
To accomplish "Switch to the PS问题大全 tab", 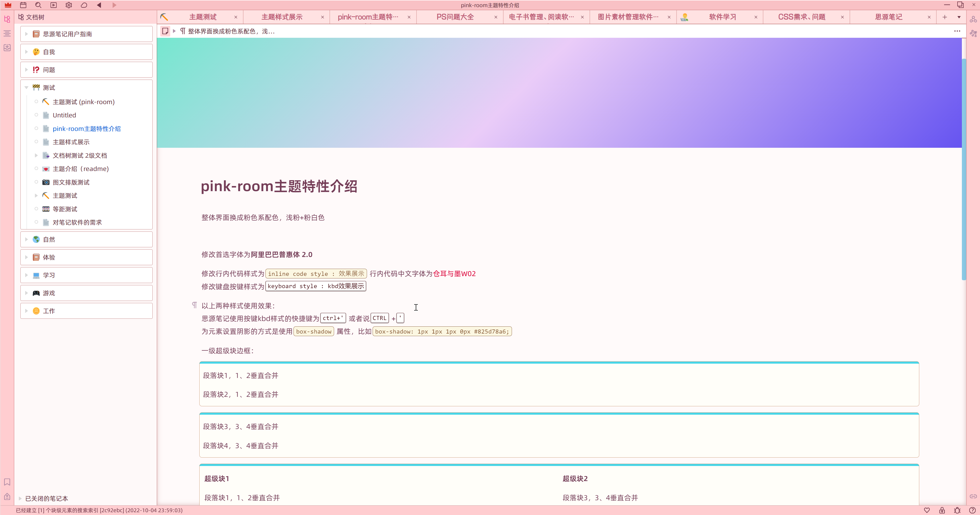I will click(x=455, y=17).
